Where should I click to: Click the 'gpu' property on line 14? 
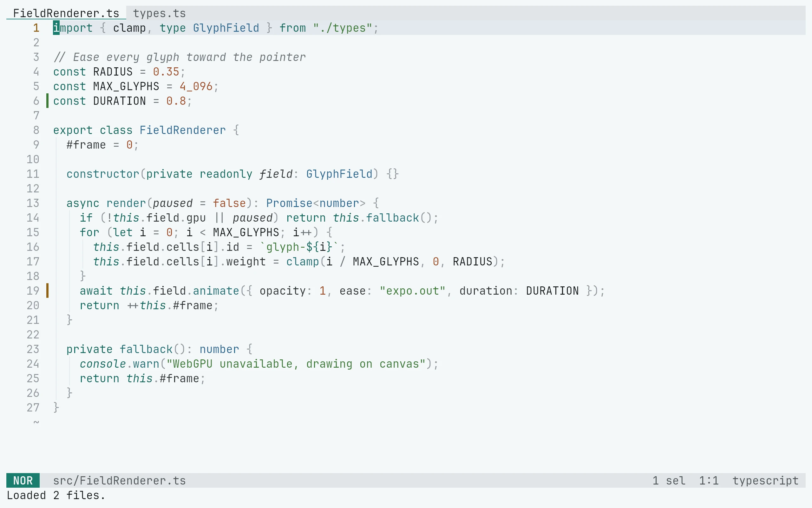196,218
